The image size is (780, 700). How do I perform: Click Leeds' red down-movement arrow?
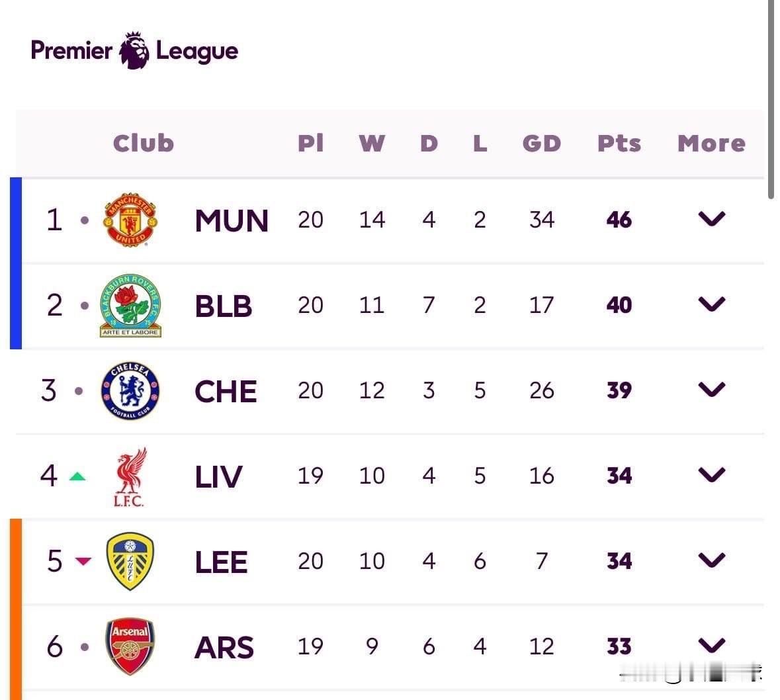click(83, 561)
